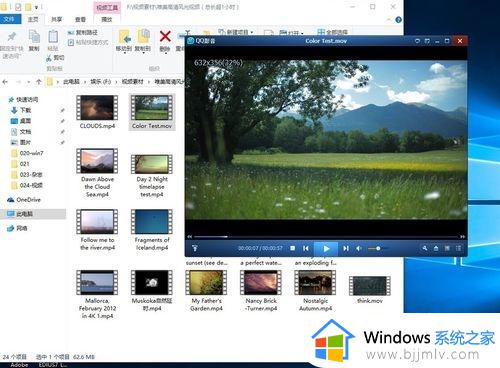Select Quick access in navigation pane

point(23,99)
